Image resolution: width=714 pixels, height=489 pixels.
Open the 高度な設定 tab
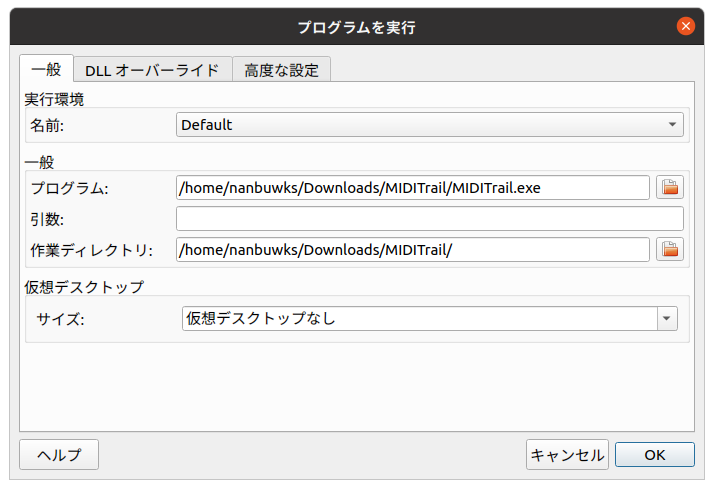click(x=281, y=70)
